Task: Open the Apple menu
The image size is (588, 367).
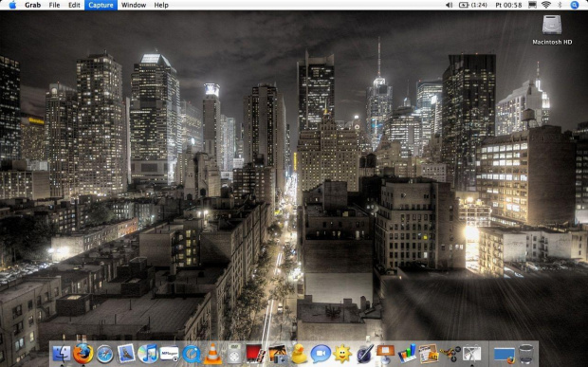Action: click(x=12, y=5)
